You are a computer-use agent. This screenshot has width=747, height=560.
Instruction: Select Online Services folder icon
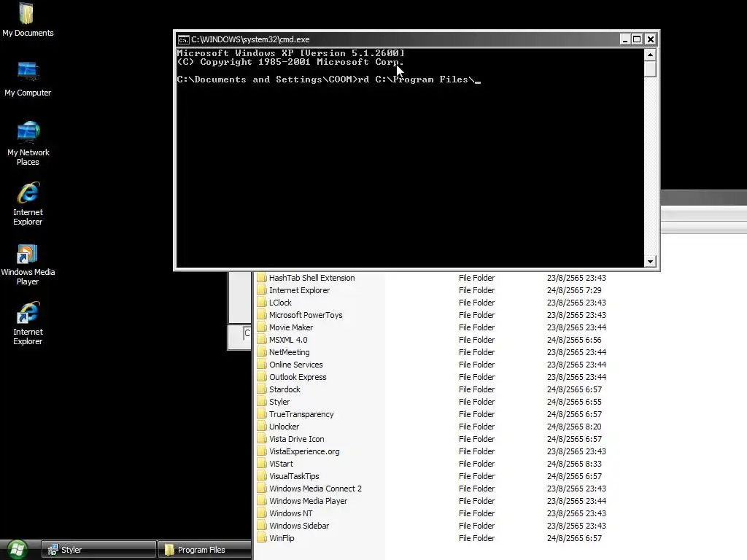click(x=262, y=365)
